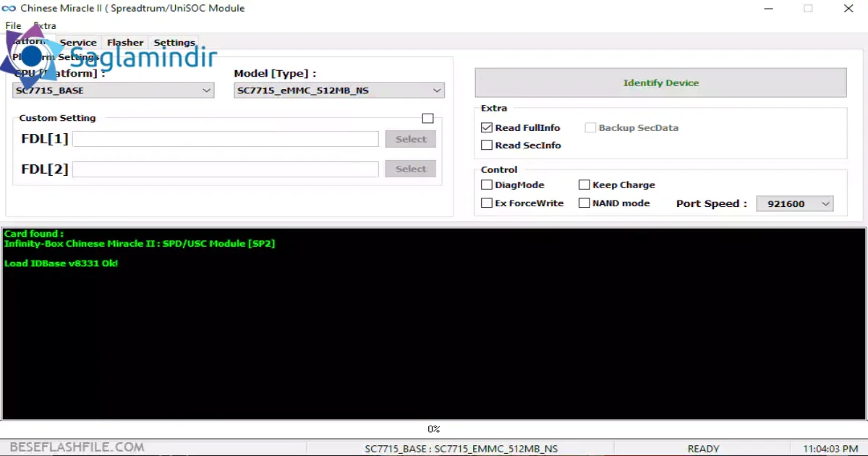Screen dimensions: 868x456
Task: Click the Port Speed label
Action: (x=712, y=203)
